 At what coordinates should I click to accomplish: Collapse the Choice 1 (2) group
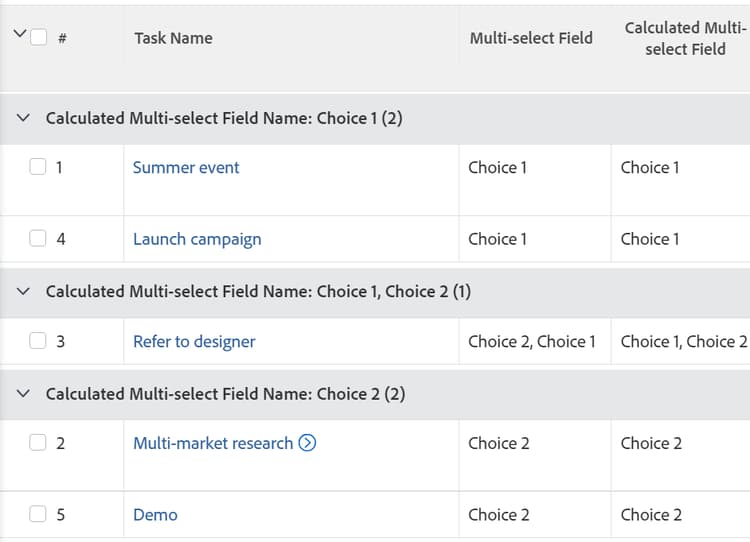(x=25, y=119)
